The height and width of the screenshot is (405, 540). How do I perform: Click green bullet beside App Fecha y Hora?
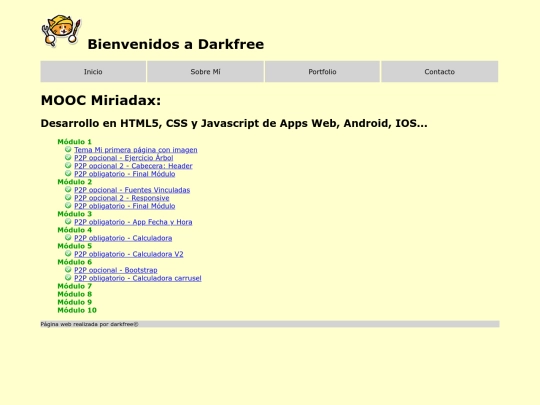(68, 221)
